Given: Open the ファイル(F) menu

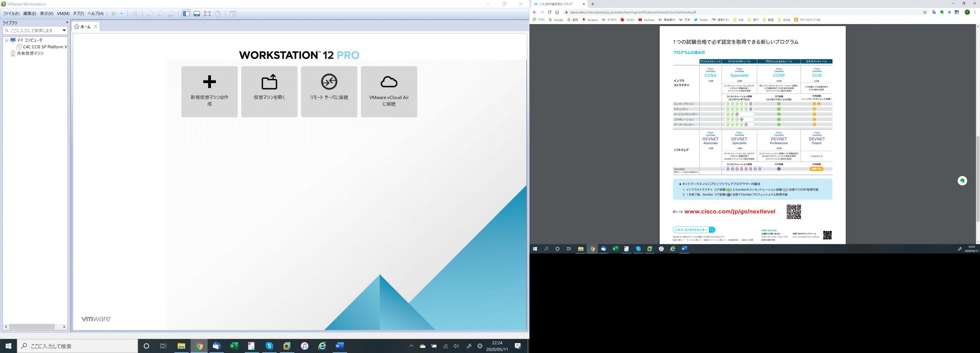Looking at the screenshot, I should click(11, 13).
